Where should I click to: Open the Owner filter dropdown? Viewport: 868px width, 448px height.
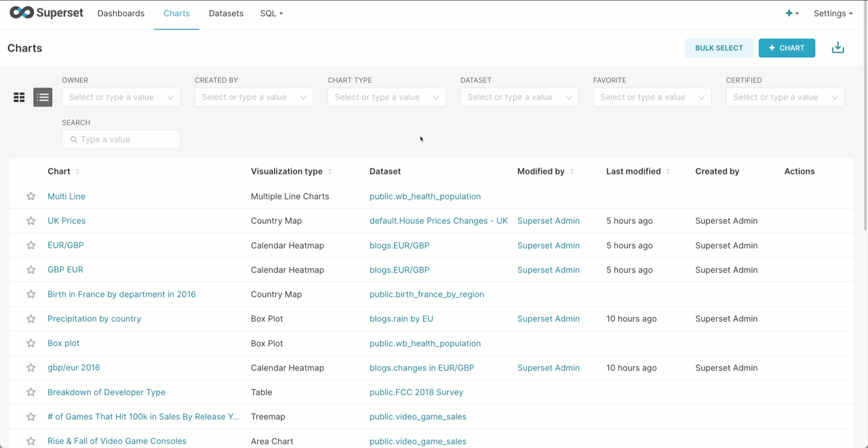click(x=121, y=97)
